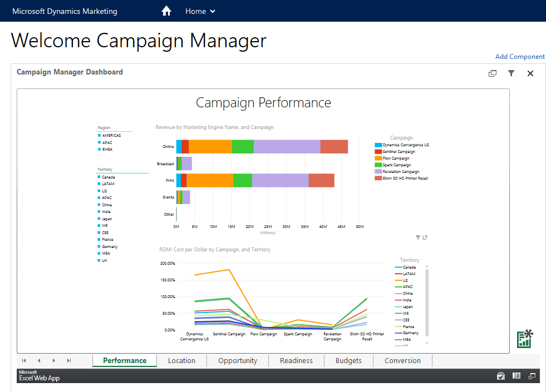
Task: Toggle the Canada territory slicer item
Action: 106,177
